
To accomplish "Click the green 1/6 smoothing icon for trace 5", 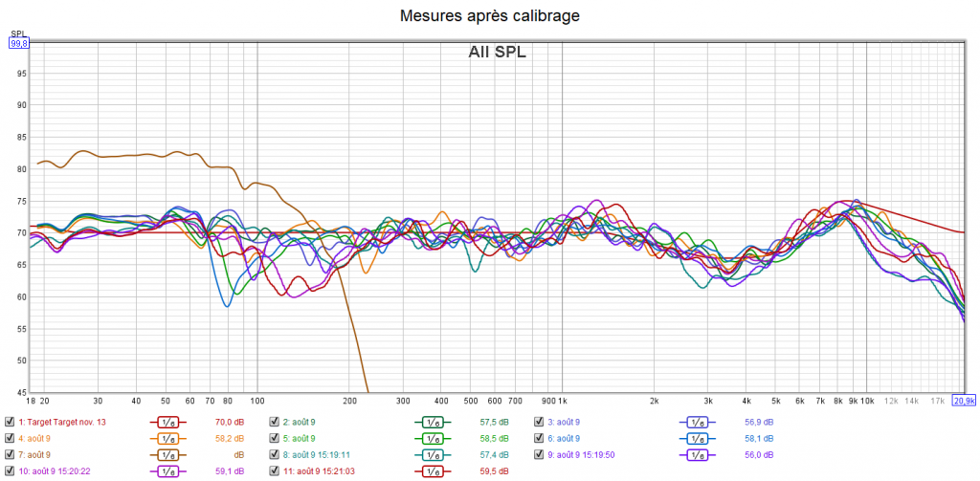I will coord(433,438).
